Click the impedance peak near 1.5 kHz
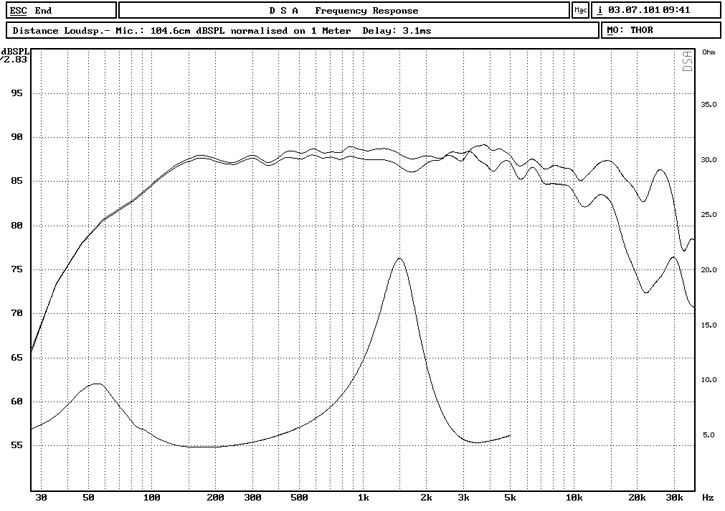Image resolution: width=725 pixels, height=511 pixels. coord(399,259)
